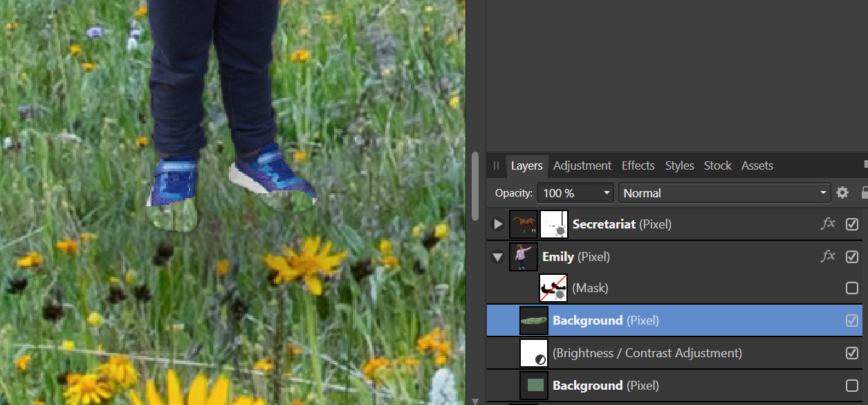The width and height of the screenshot is (868, 405).
Task: Open the Normal blend mode dropdown
Action: coord(725,193)
